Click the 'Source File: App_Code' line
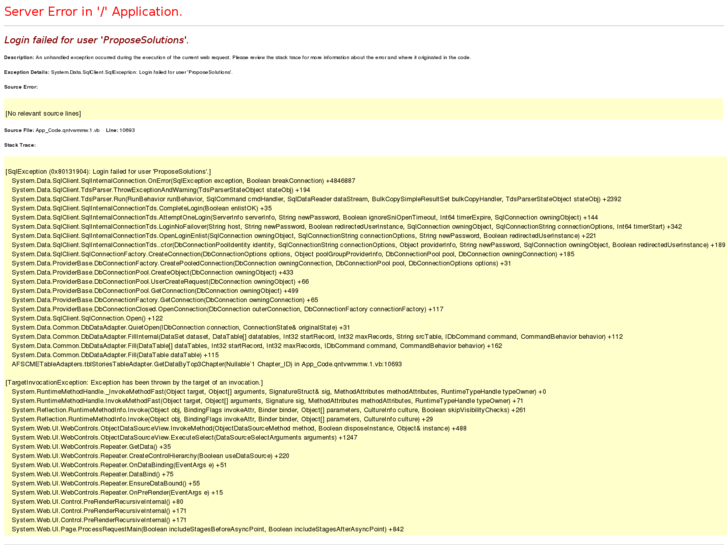This screenshot has height=545, width=727. [x=70, y=130]
